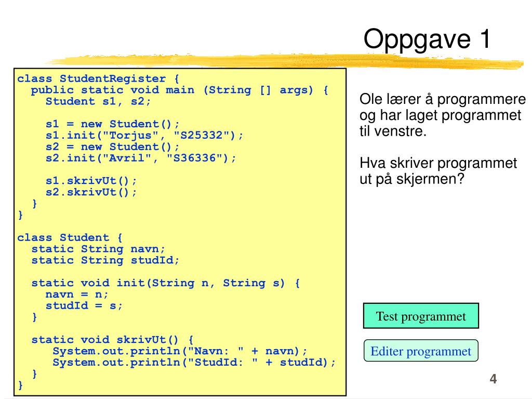Click the 'static String navn;' line
Viewport: 532px width, 399px height.
[98, 249]
